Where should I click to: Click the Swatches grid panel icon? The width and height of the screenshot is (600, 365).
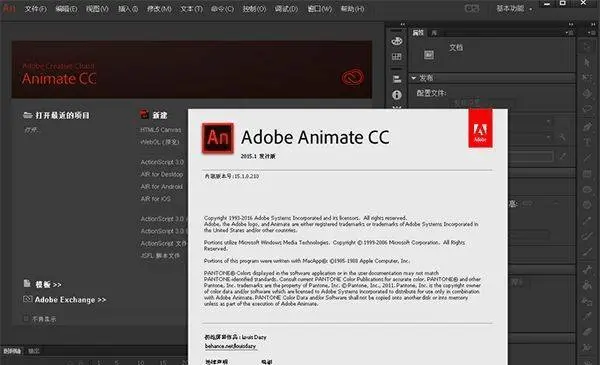(x=397, y=57)
